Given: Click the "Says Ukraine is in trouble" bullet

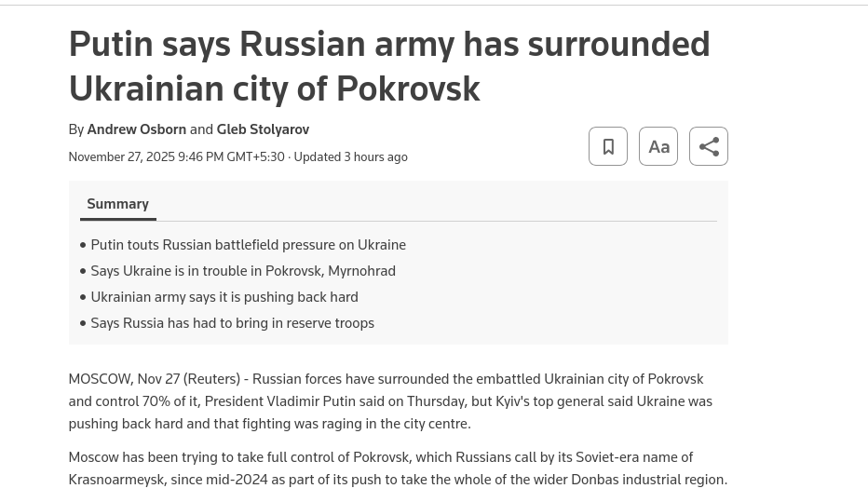Looking at the screenshot, I should [x=242, y=271].
